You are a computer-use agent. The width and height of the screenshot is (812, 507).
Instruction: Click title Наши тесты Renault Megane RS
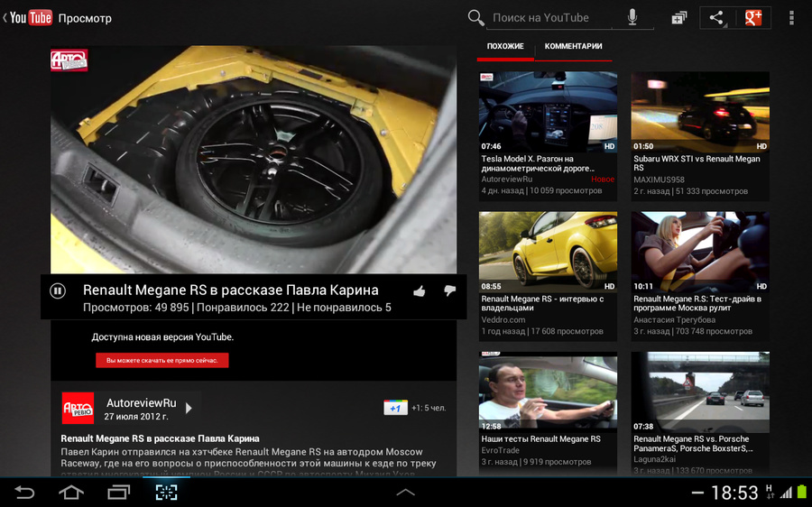540,439
